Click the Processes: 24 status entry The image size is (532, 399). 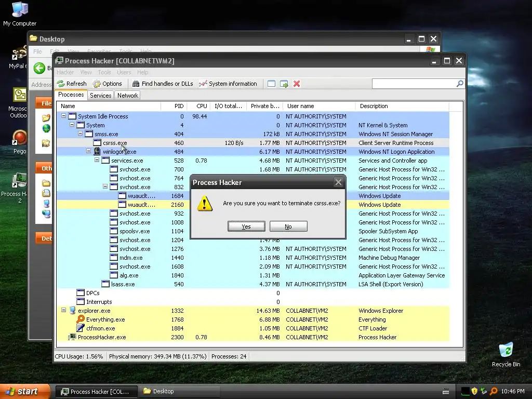click(x=229, y=356)
